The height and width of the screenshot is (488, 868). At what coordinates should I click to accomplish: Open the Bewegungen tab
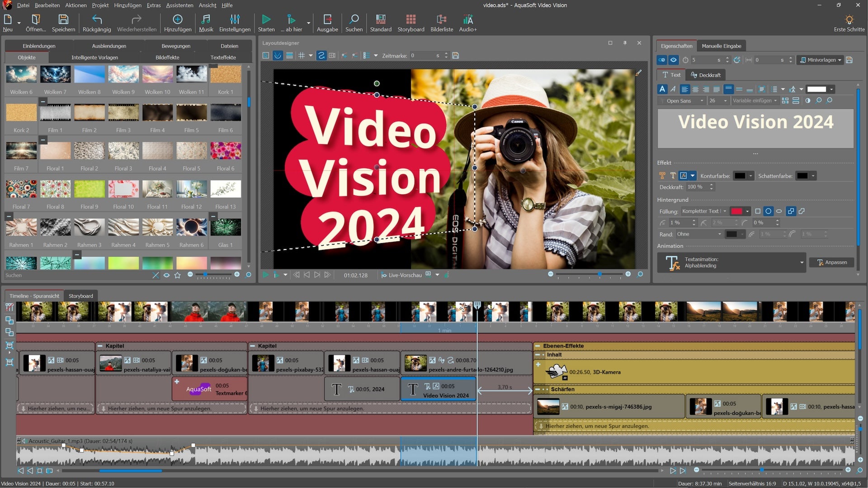pyautogui.click(x=176, y=46)
